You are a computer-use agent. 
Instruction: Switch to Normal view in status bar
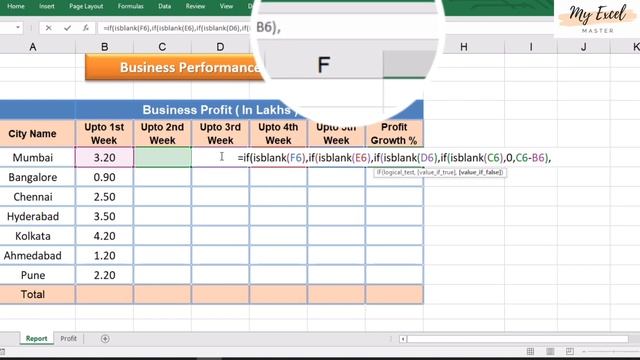tap(530, 351)
